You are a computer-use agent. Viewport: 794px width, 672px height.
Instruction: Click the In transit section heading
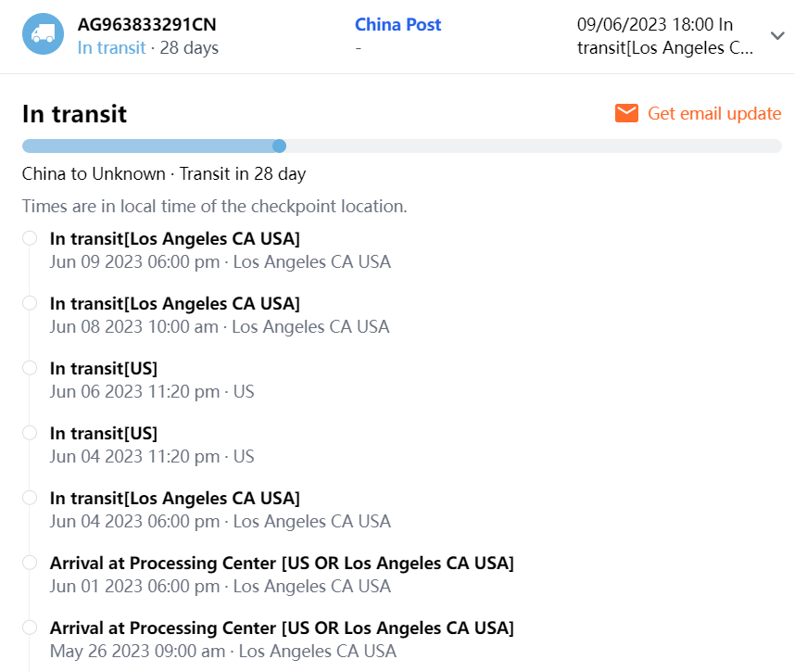pyautogui.click(x=74, y=114)
